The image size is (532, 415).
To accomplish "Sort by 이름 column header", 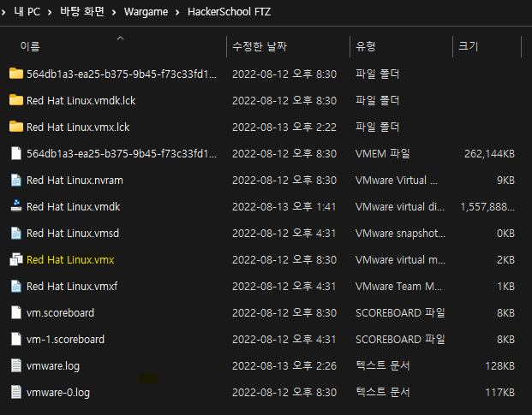I will (x=30, y=46).
